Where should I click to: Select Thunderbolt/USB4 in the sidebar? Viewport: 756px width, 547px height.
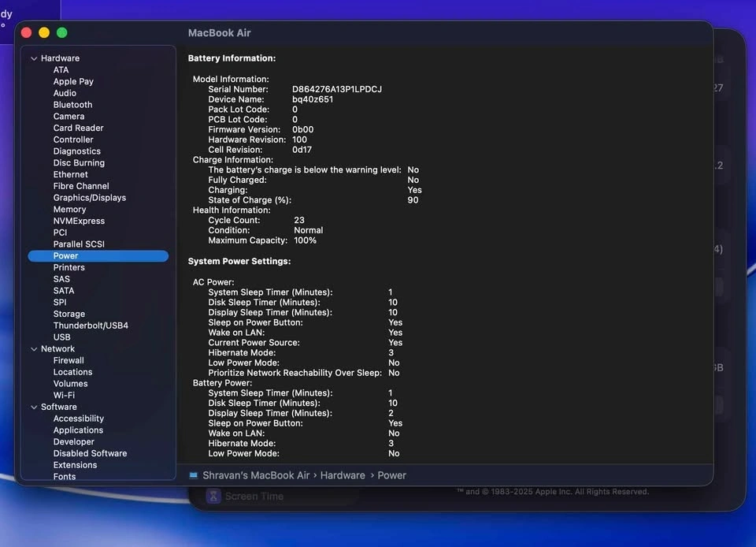(91, 326)
